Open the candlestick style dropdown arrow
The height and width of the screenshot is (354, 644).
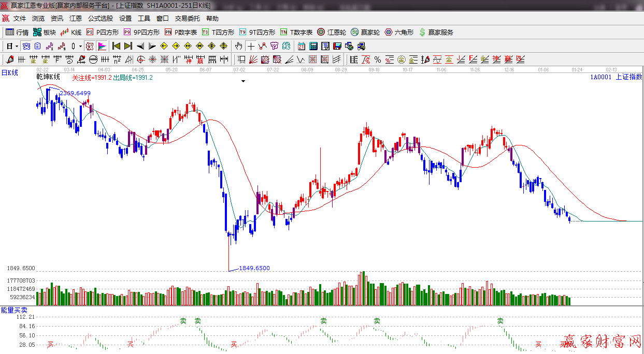pyautogui.click(x=80, y=46)
